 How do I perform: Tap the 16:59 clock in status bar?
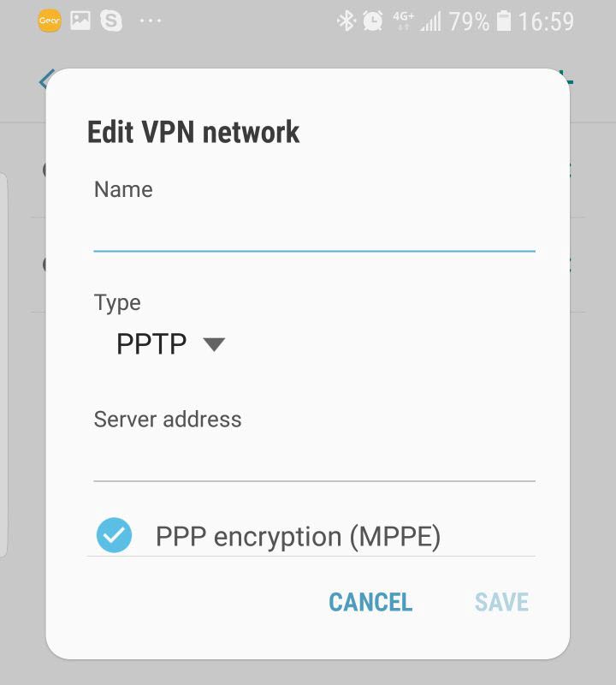(546, 21)
